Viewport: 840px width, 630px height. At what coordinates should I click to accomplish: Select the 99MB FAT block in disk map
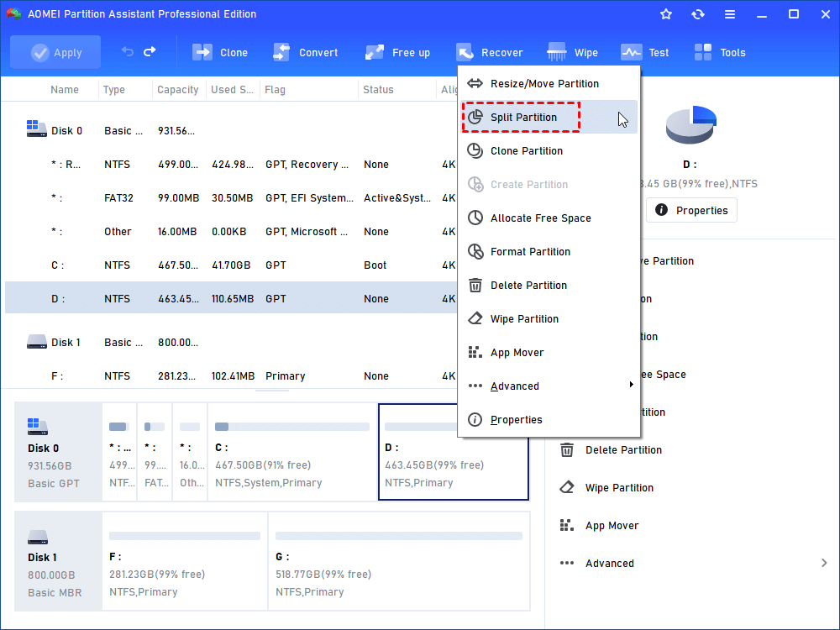tap(155, 452)
